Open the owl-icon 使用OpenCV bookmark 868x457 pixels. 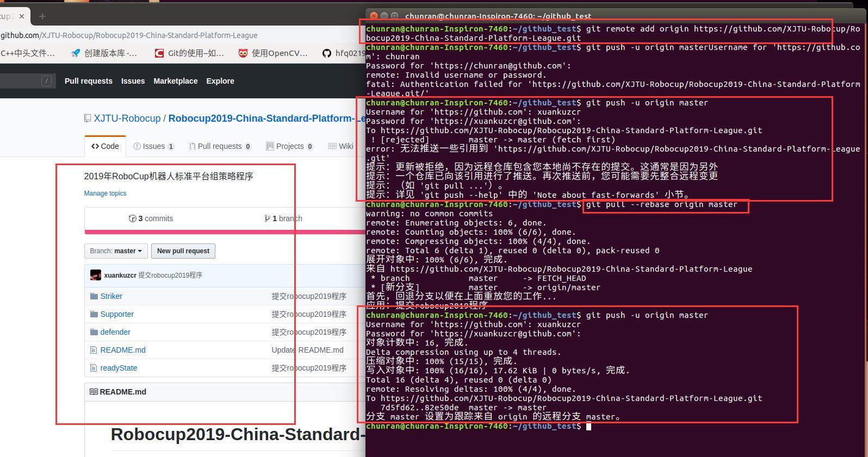[273, 53]
